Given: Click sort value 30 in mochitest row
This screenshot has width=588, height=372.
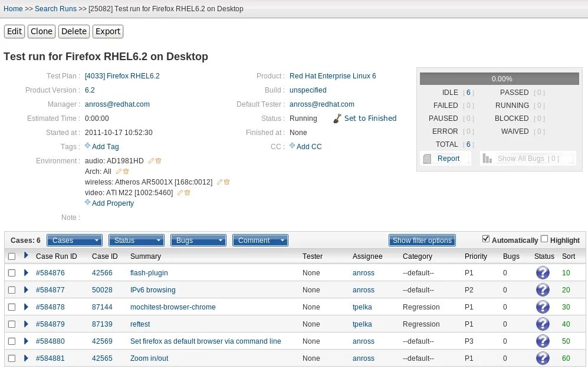Looking at the screenshot, I should pyautogui.click(x=566, y=307).
